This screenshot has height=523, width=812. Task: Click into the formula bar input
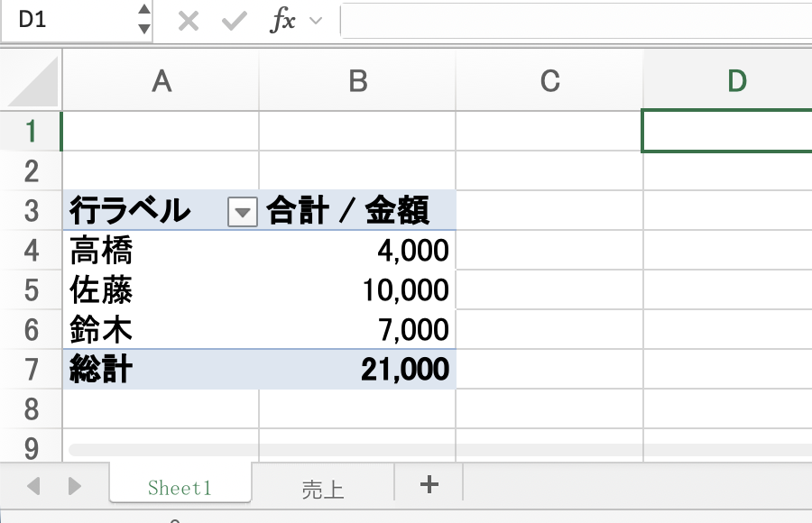coord(577,20)
